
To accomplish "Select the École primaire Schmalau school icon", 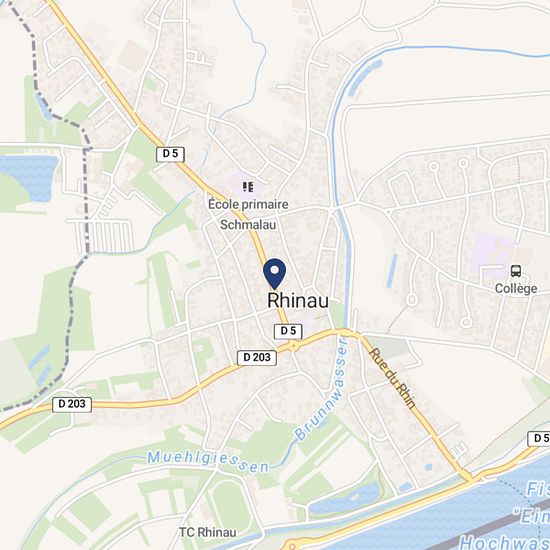I will [x=248, y=187].
